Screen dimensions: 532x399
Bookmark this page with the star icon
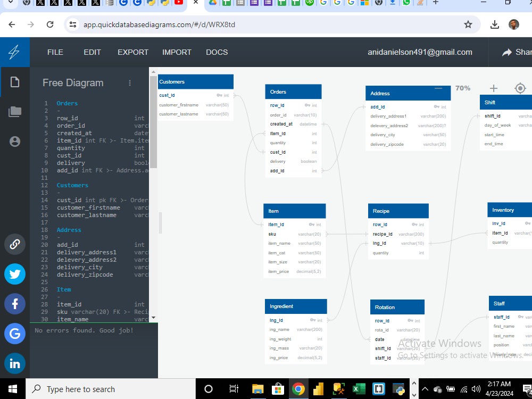468,24
